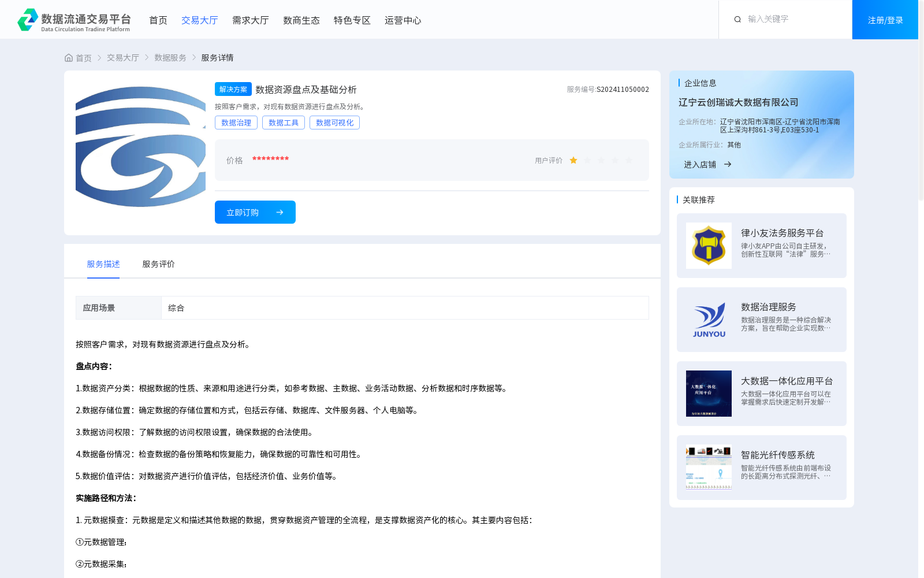Open 需求大厅 in the navigation bar
This screenshot has height=578, width=924.
251,20
